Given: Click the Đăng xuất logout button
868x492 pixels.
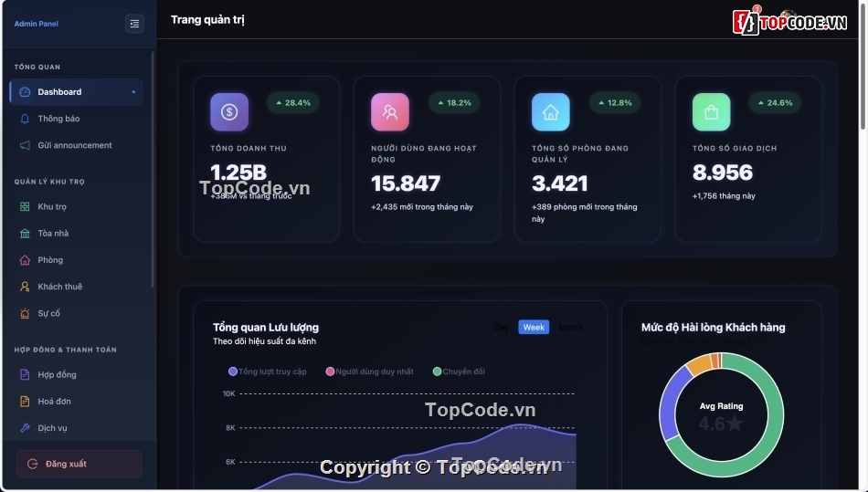Looking at the screenshot, I should pyautogui.click(x=79, y=464).
